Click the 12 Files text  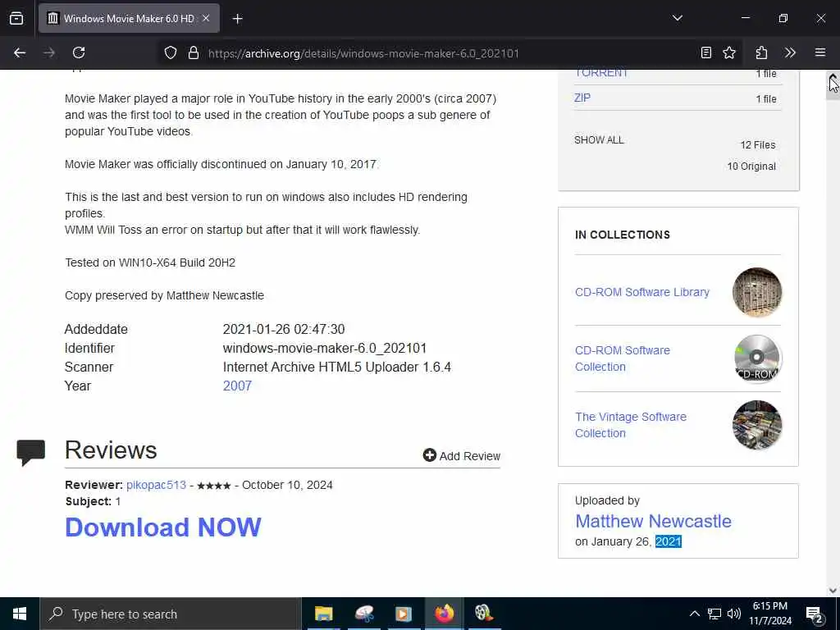pyautogui.click(x=757, y=144)
